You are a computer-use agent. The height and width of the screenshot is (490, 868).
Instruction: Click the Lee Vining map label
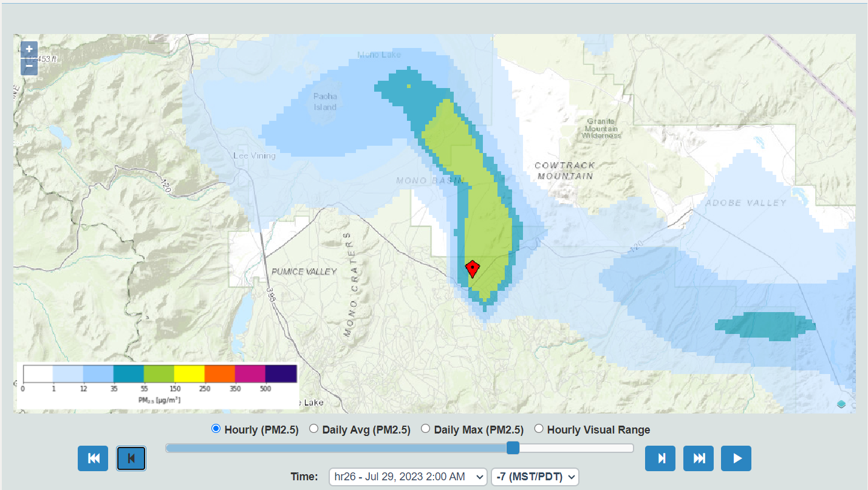click(255, 156)
